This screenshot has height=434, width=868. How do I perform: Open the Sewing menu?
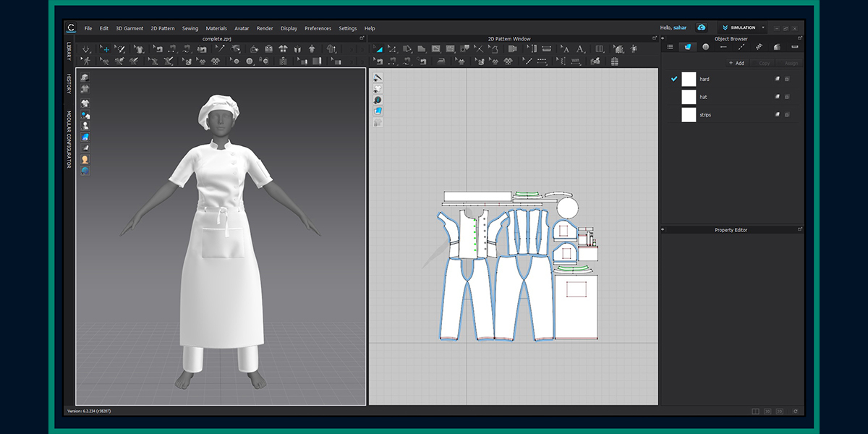pyautogui.click(x=190, y=28)
